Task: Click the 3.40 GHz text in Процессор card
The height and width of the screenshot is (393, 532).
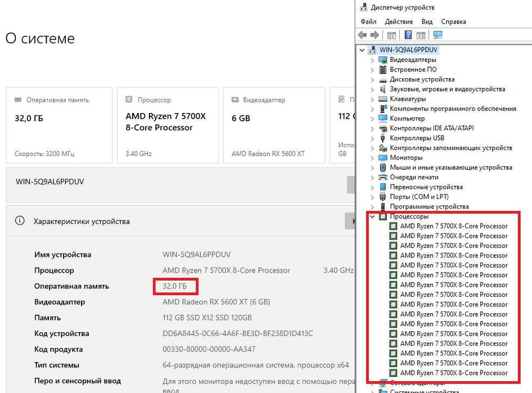Action: (x=138, y=153)
